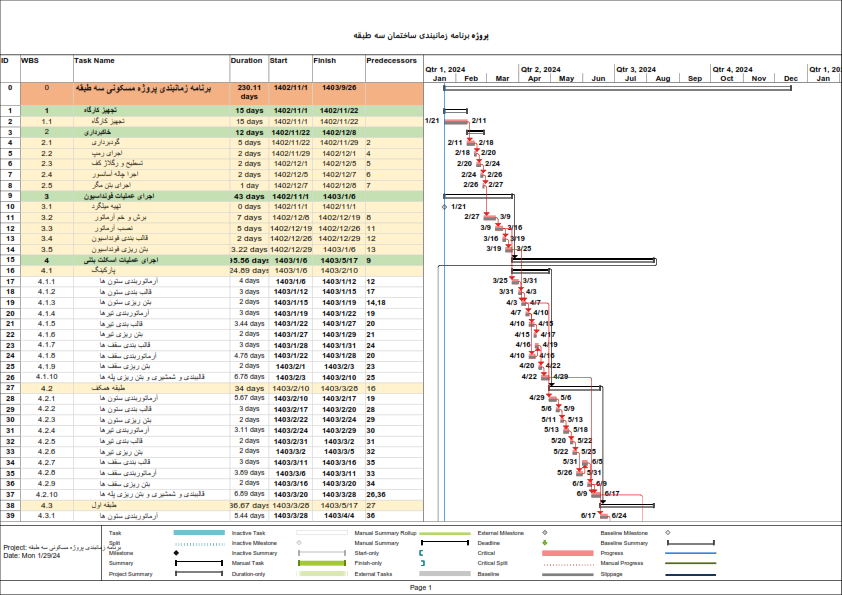This screenshot has width=842, height=595.
Task: Click the red Gantt bar ending 2/11
Action: 456,121
